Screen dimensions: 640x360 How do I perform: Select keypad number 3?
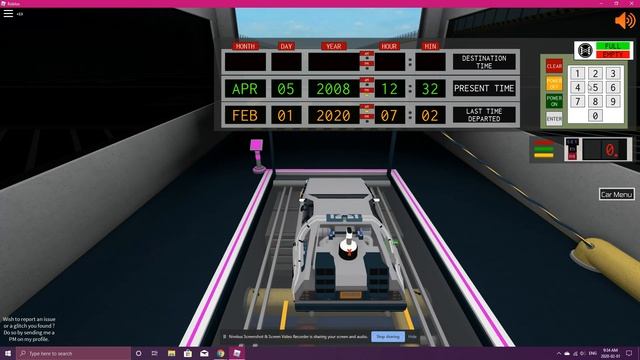(x=613, y=73)
